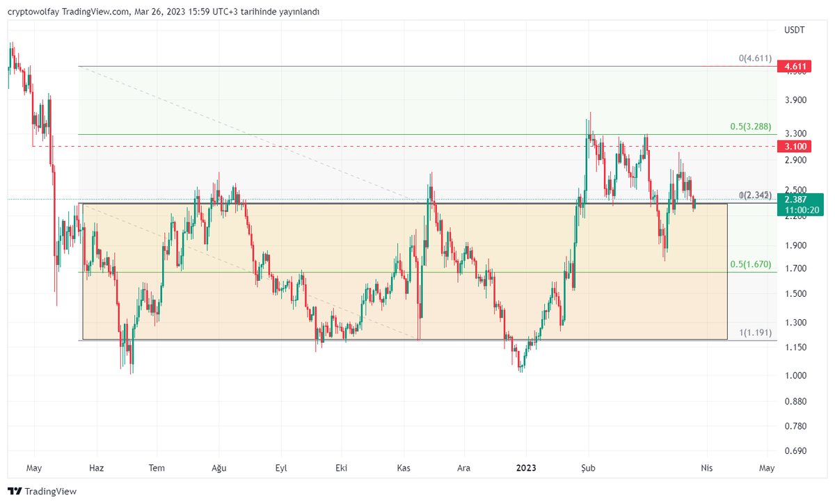Click the 1.900 price axis value
Screen dimensions: 835x504
(x=795, y=245)
